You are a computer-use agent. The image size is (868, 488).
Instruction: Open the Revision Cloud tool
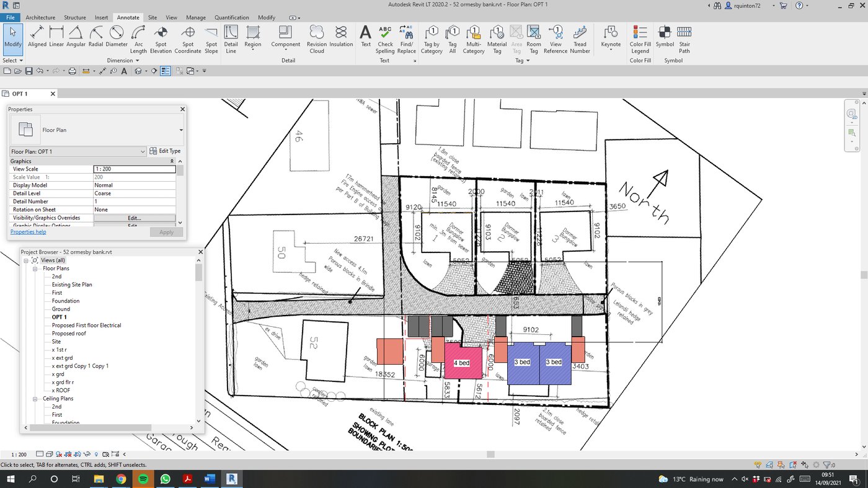point(316,38)
